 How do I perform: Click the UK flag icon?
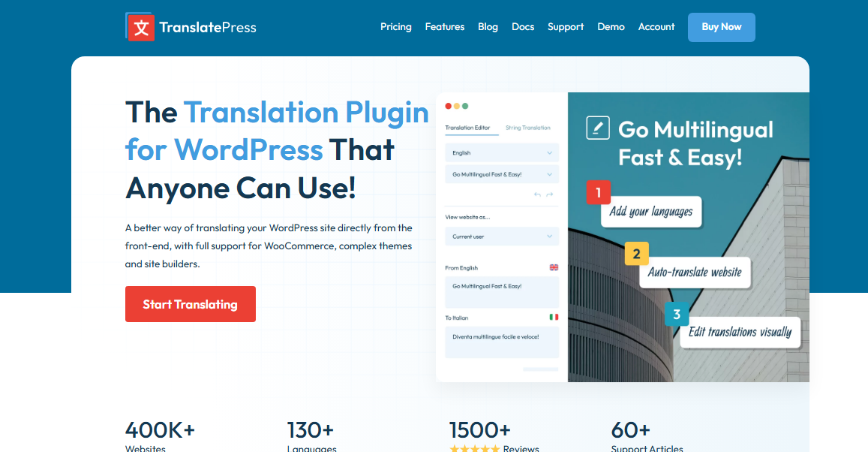click(x=554, y=267)
